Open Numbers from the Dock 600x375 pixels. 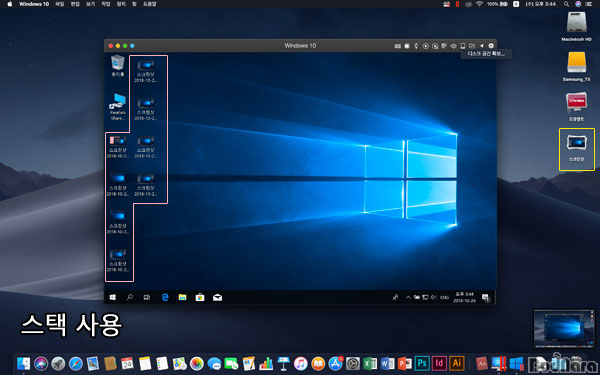coord(266,363)
